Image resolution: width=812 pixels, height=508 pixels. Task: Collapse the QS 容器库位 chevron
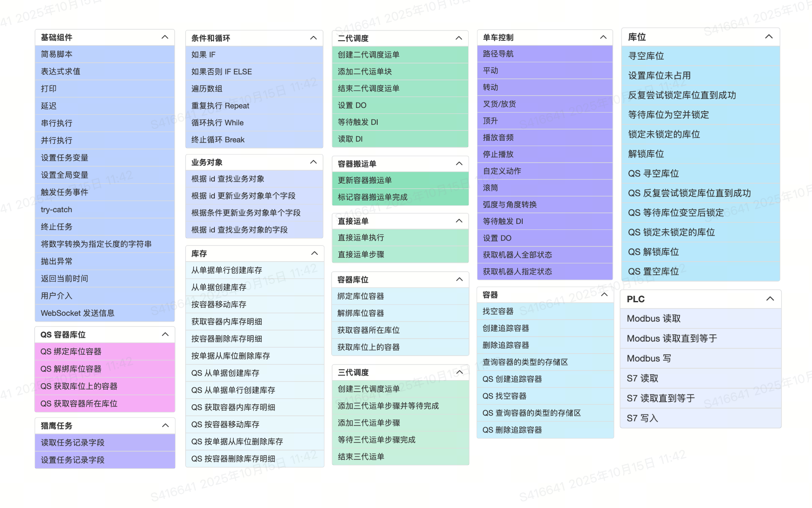[165, 334]
